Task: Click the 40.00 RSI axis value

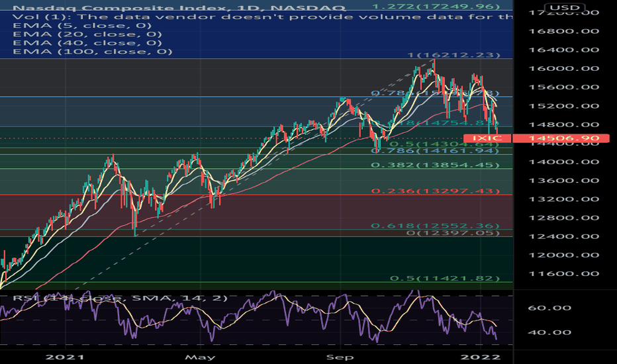Action: [x=549, y=332]
